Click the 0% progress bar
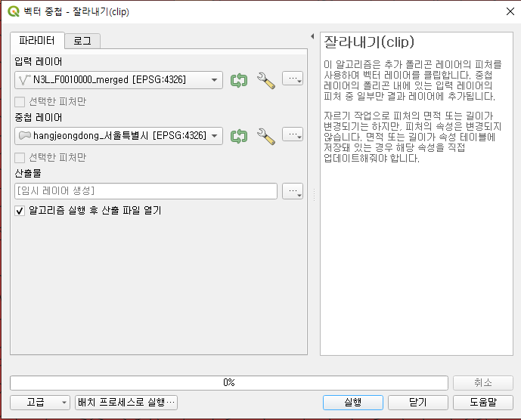 [x=228, y=383]
